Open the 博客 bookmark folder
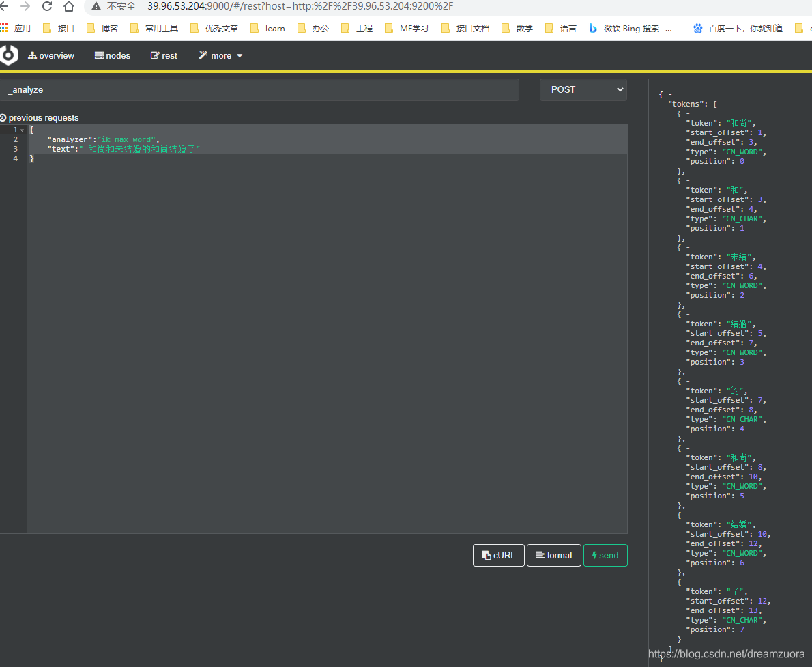 [102, 28]
